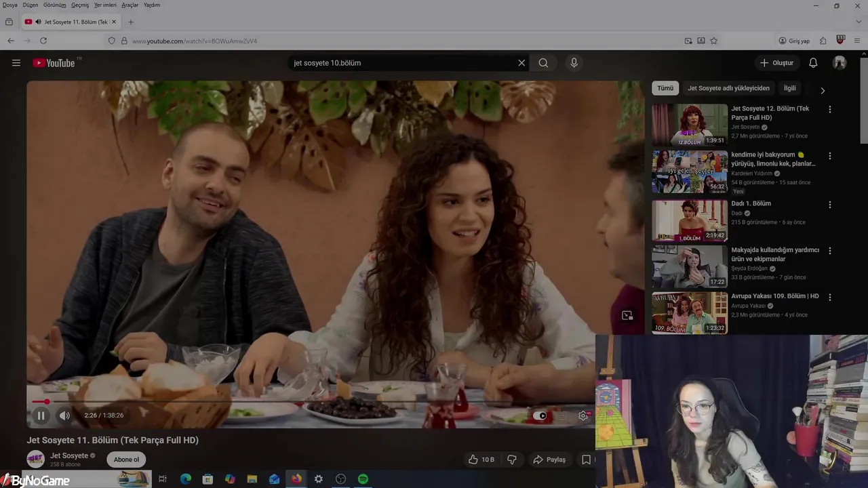Clear the search box with X
The width and height of the screenshot is (868, 488).
521,63
